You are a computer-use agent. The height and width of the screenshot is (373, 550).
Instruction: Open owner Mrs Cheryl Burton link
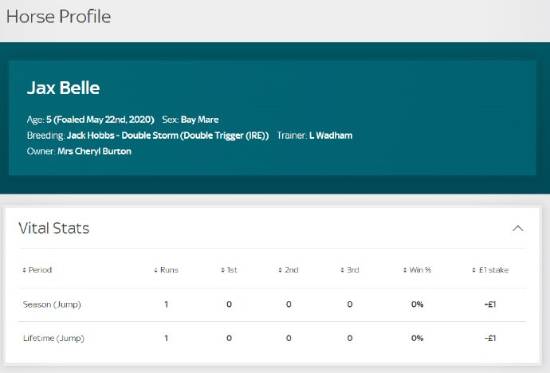[x=94, y=151]
